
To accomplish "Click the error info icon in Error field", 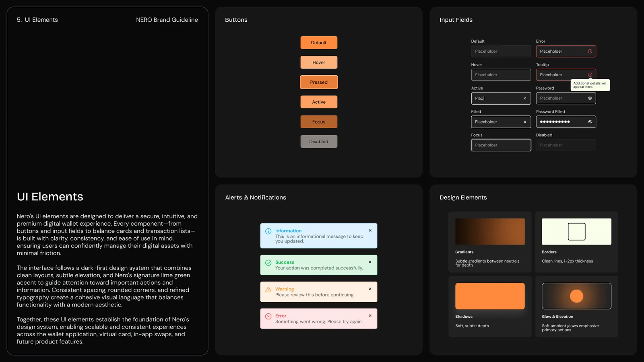I will (590, 51).
